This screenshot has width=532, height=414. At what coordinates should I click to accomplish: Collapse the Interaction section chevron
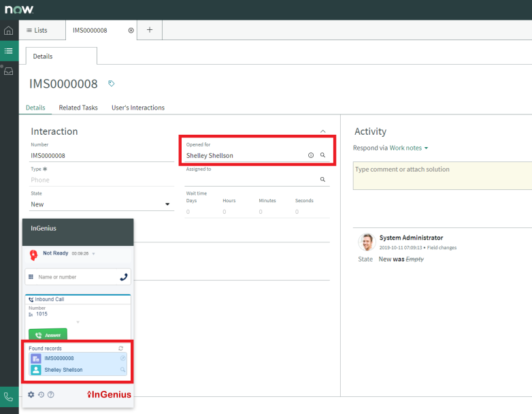[322, 131]
